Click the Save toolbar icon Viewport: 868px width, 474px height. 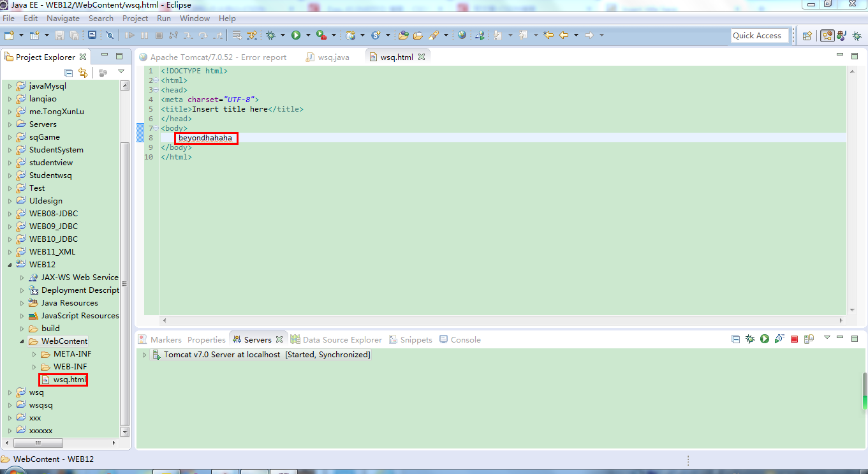(59, 36)
